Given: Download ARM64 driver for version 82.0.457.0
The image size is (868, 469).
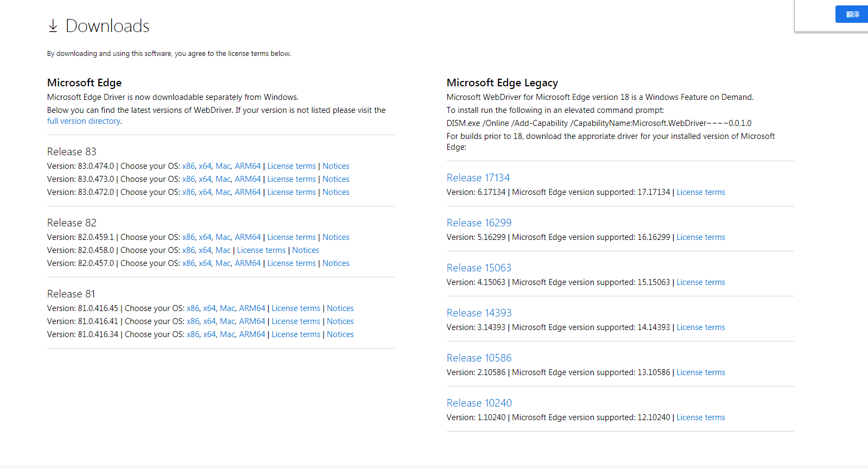Looking at the screenshot, I should [248, 263].
